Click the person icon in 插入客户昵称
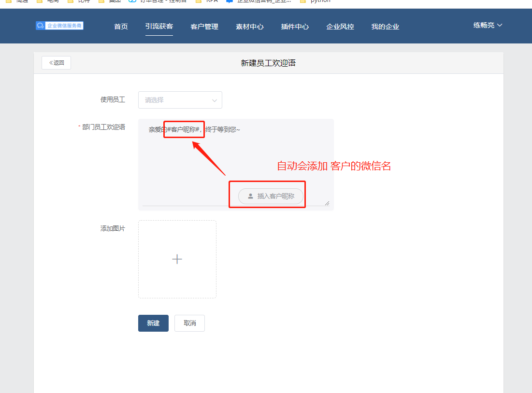 pyautogui.click(x=250, y=196)
